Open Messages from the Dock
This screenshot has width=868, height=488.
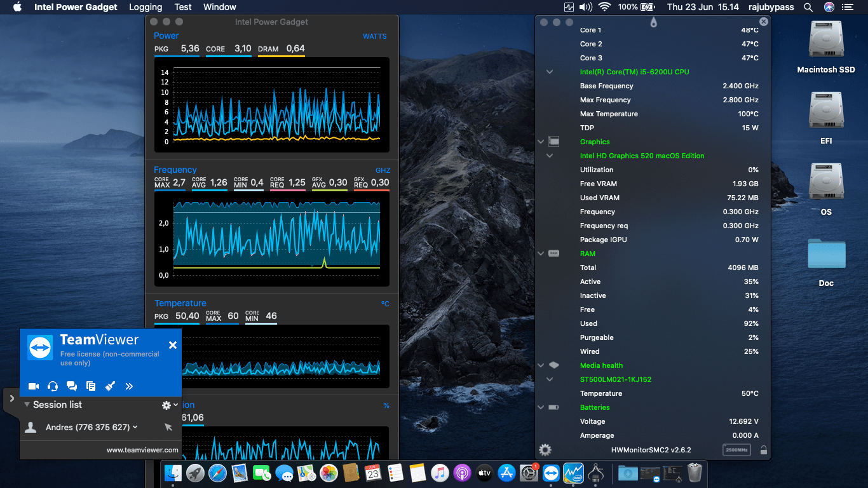284,473
